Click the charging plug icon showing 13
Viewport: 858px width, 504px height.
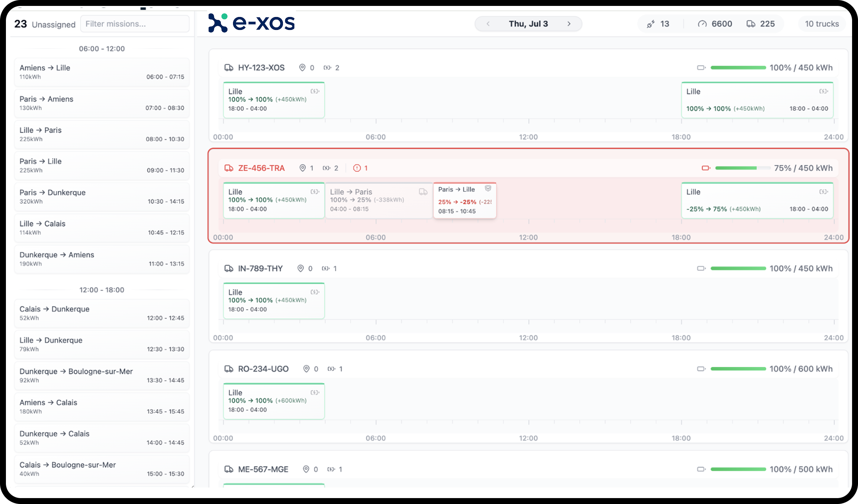[651, 24]
